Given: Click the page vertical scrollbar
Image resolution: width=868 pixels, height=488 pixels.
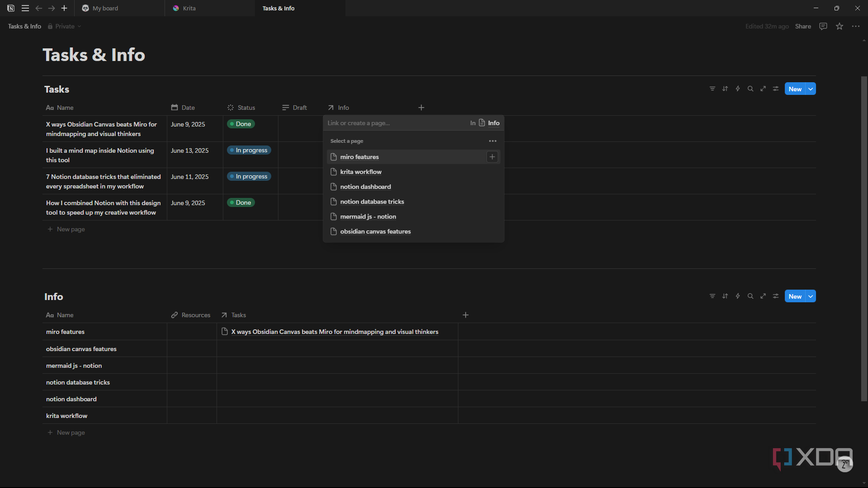Looking at the screenshot, I should coord(864,239).
